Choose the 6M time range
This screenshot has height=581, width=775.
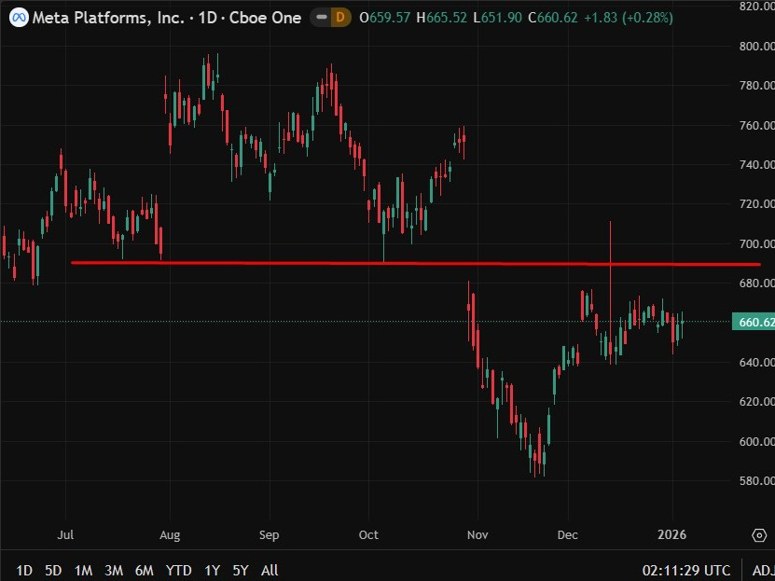pyautogui.click(x=145, y=570)
